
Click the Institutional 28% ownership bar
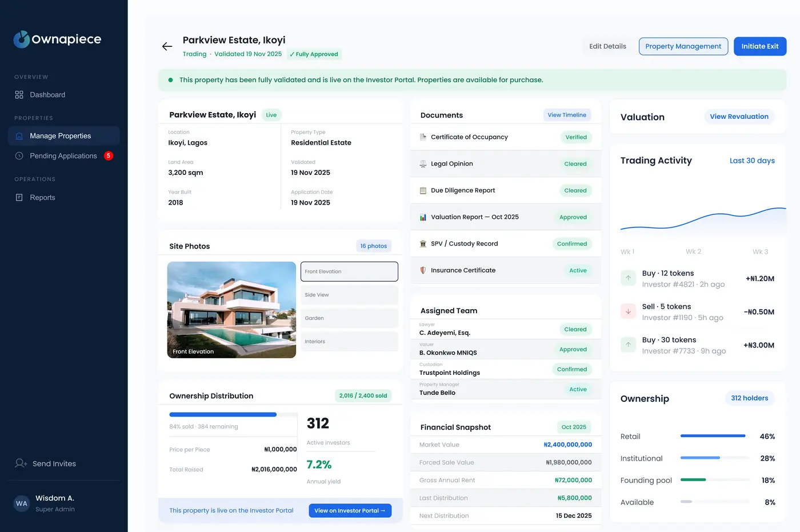click(714, 458)
